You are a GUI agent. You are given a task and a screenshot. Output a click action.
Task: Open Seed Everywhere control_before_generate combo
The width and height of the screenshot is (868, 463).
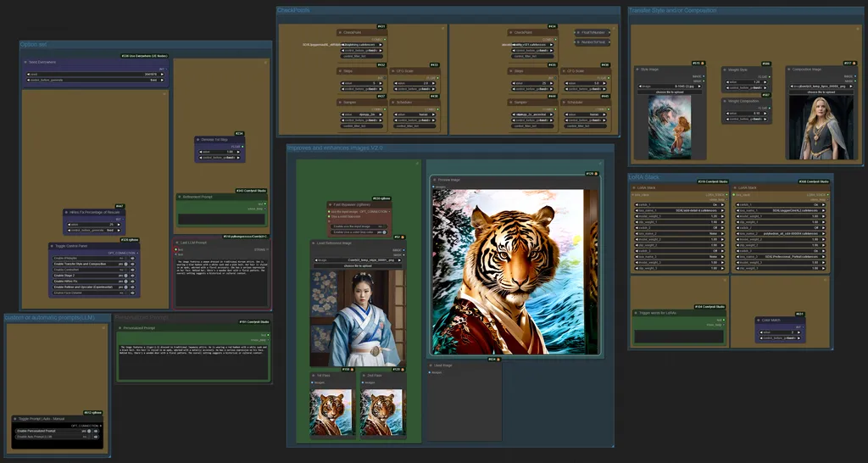click(x=95, y=80)
